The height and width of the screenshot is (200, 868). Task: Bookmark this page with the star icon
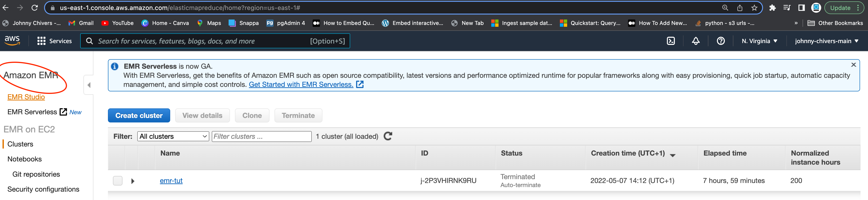click(754, 8)
